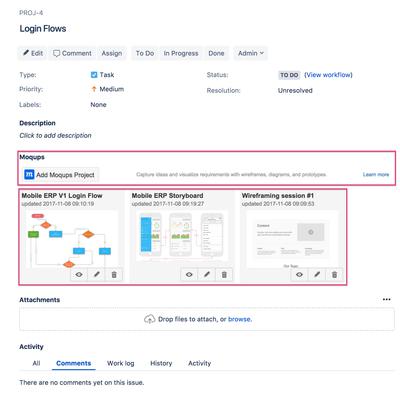This screenshot has height=393, width=400.
Task: Open Mobile ERP V1 Login Flow thumbnail
Action: [x=71, y=239]
